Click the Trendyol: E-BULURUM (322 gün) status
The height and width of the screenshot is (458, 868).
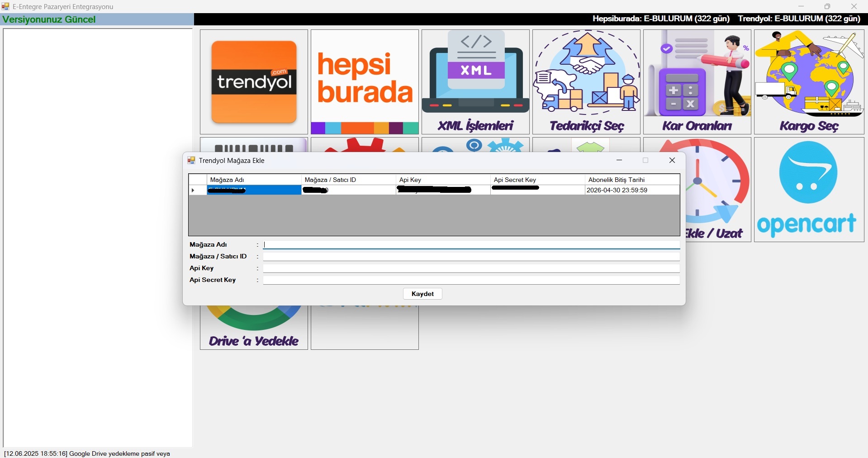point(799,19)
